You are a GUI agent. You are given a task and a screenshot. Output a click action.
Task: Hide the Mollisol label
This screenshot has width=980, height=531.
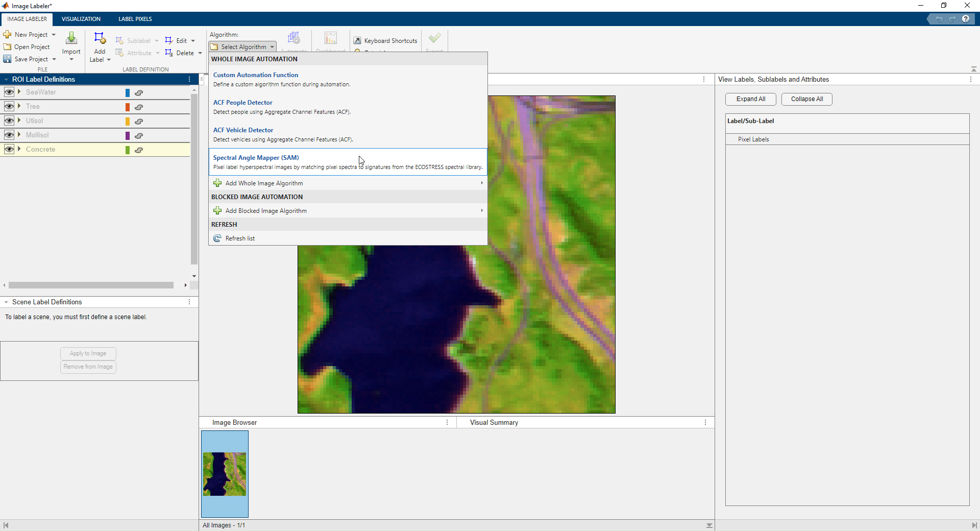point(9,135)
